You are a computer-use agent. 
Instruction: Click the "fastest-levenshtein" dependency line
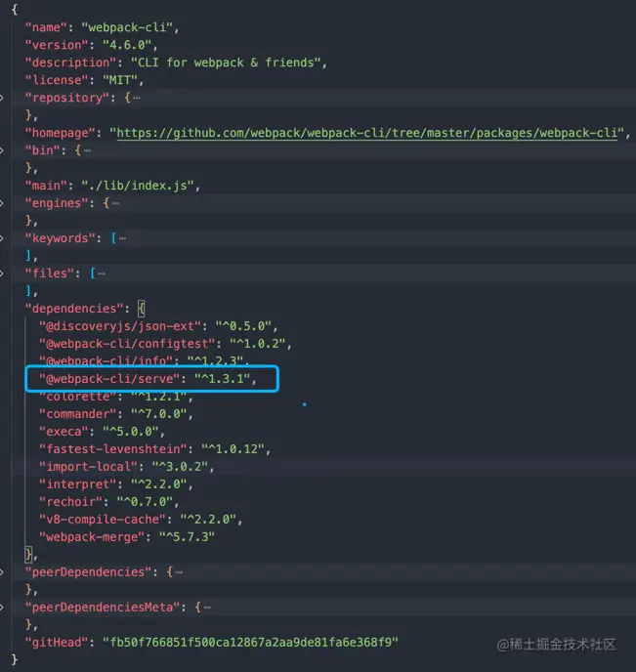pyautogui.click(x=154, y=449)
